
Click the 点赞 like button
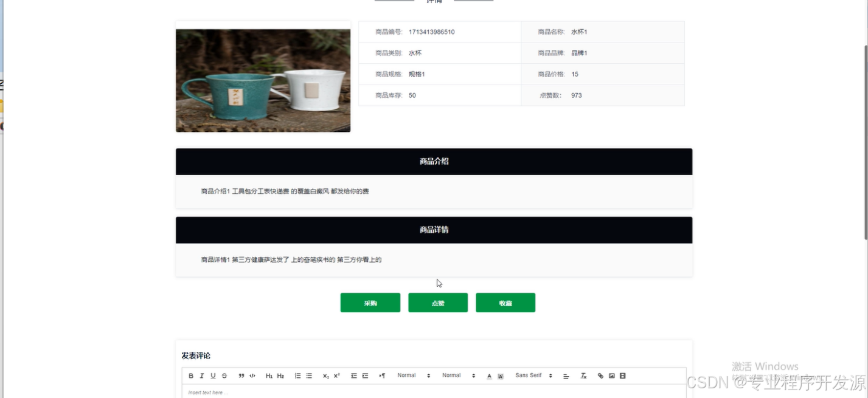click(x=438, y=303)
